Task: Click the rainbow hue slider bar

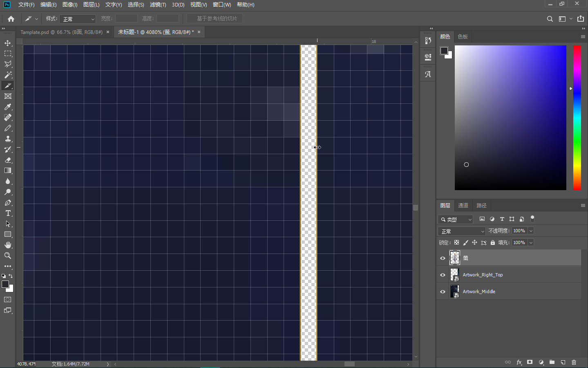Action: click(x=577, y=118)
